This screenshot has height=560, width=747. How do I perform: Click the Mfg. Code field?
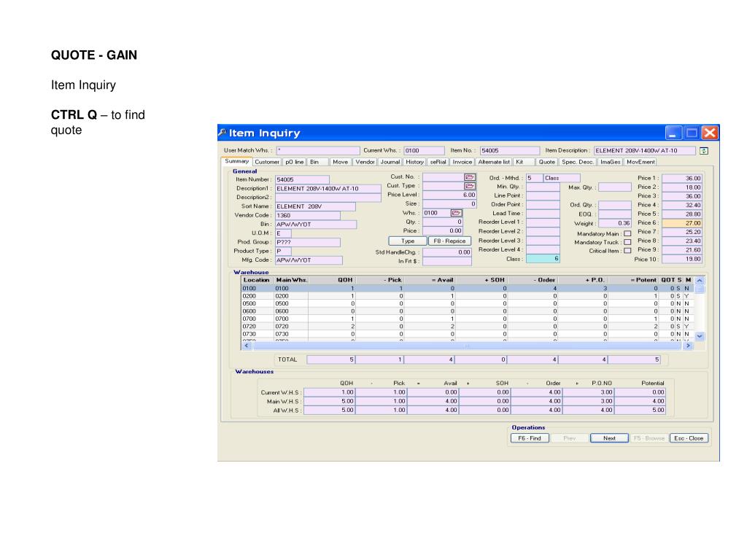tap(309, 260)
